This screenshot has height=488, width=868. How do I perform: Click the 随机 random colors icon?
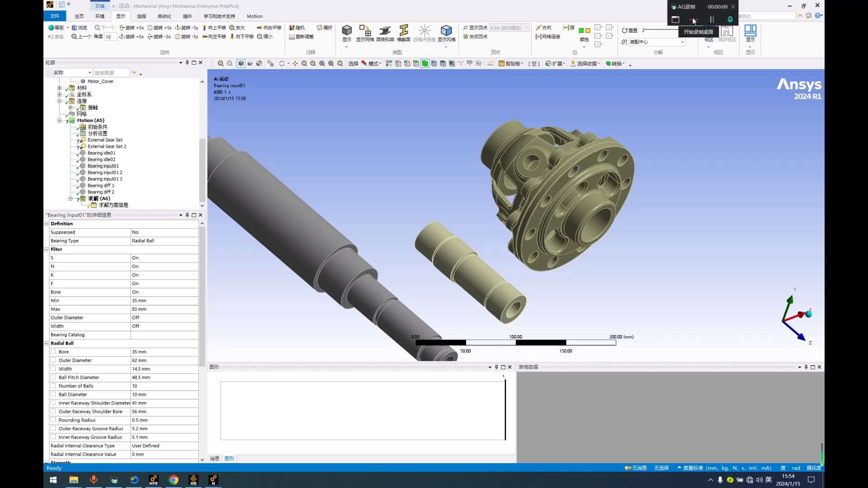pos(297,28)
